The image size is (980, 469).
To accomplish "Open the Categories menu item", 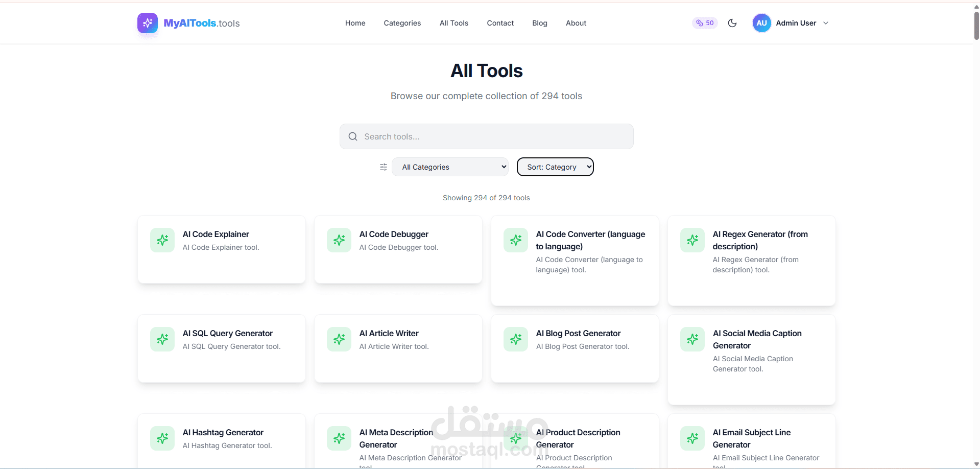I will tap(402, 23).
